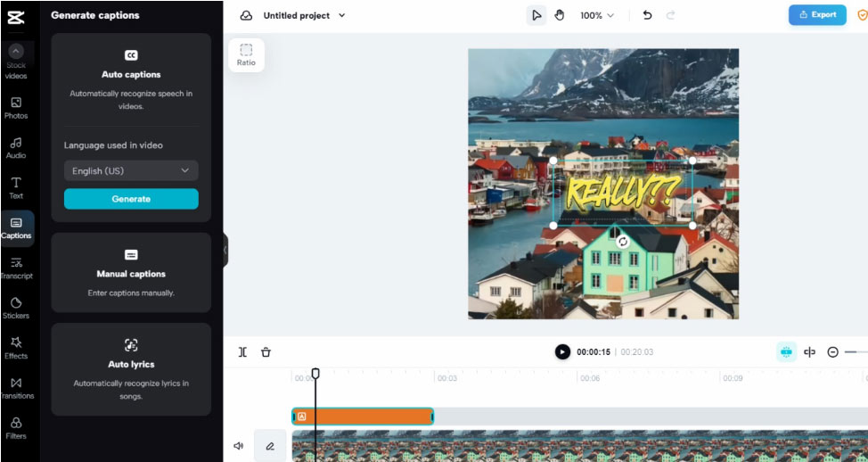The width and height of the screenshot is (868, 462).
Task: Switch to the Audio sidebar tab
Action: tap(16, 147)
